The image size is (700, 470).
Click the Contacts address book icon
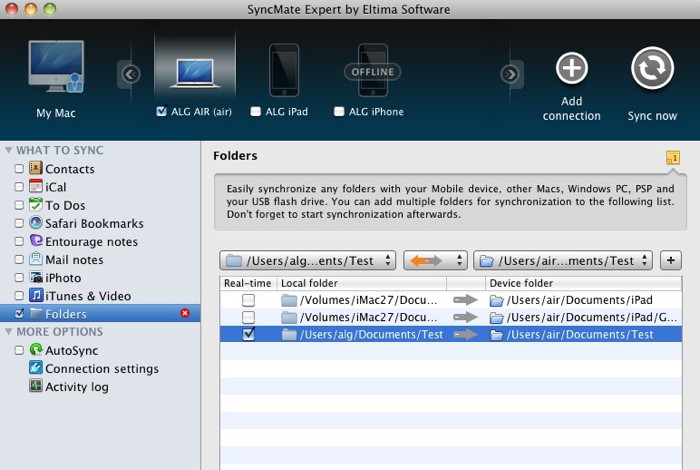point(36,168)
